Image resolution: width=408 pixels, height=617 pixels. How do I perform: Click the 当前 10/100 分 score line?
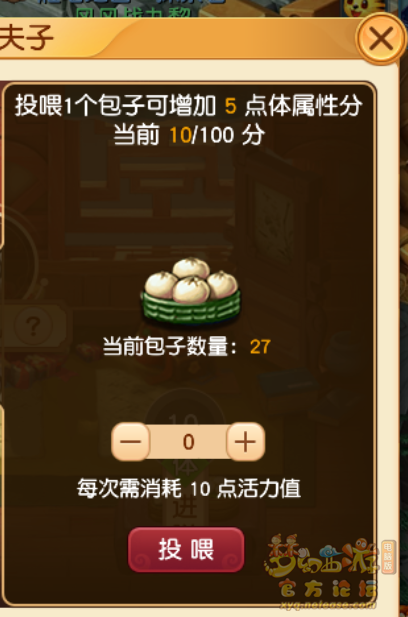coord(189,135)
